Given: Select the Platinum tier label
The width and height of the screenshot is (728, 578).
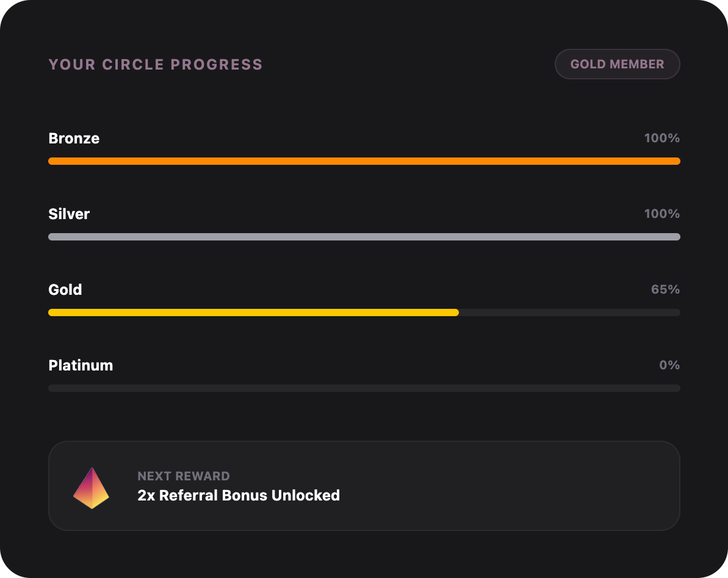Looking at the screenshot, I should (81, 366).
